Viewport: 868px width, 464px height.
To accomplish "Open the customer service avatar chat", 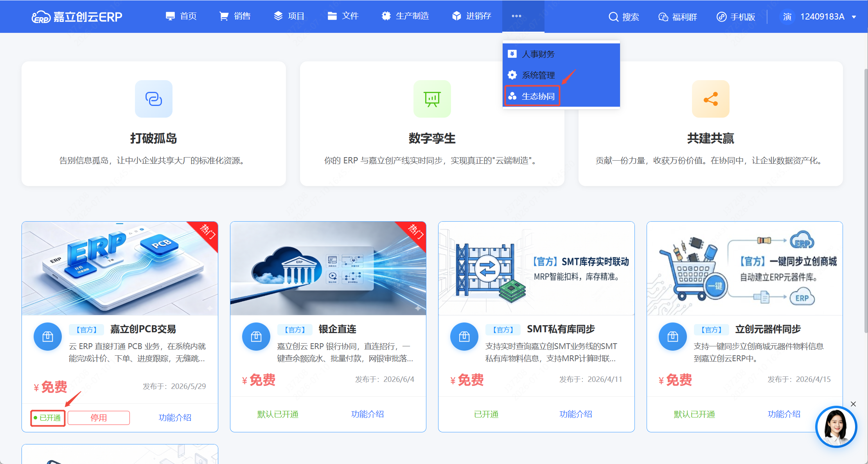I will pyautogui.click(x=836, y=427).
